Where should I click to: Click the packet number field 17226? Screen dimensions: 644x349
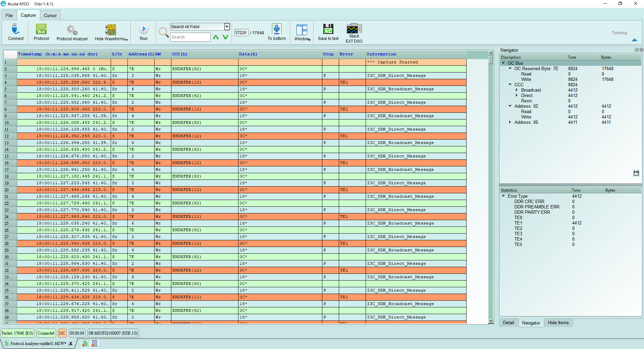pyautogui.click(x=241, y=33)
